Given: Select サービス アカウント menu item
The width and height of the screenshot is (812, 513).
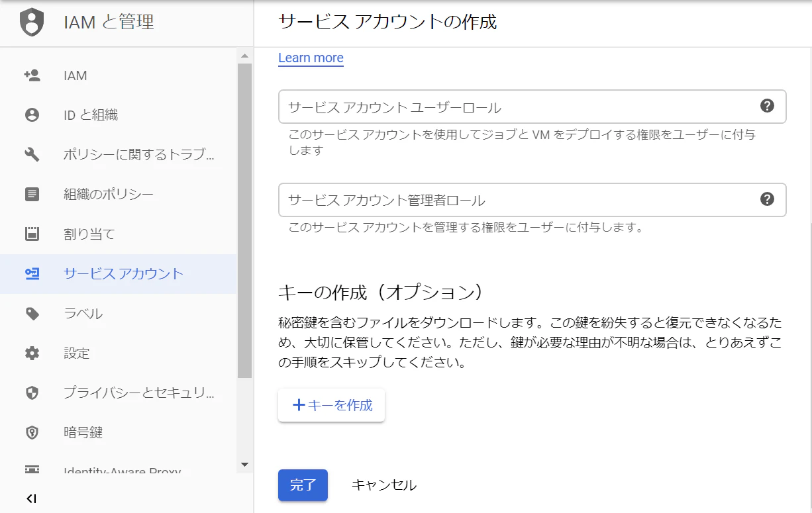Looking at the screenshot, I should [x=119, y=274].
